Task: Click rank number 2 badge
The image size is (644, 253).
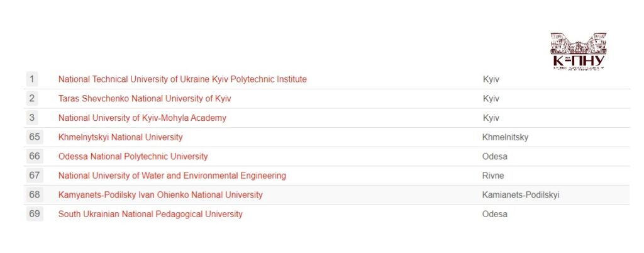Action: click(x=32, y=99)
